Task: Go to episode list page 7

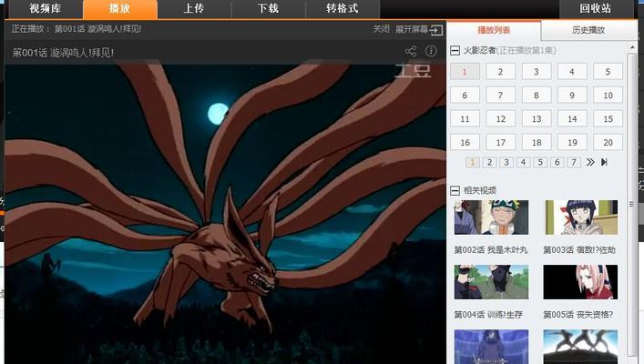Action: pos(574,162)
